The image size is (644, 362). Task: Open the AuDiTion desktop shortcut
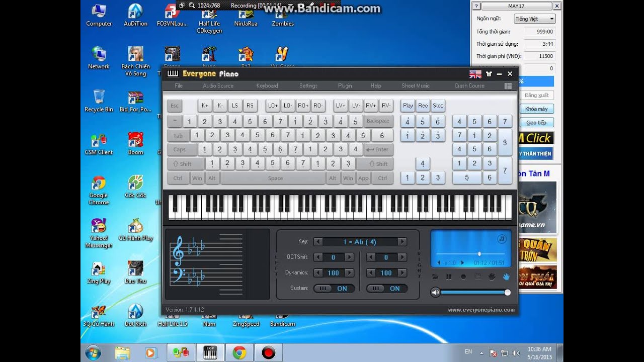[135, 15]
